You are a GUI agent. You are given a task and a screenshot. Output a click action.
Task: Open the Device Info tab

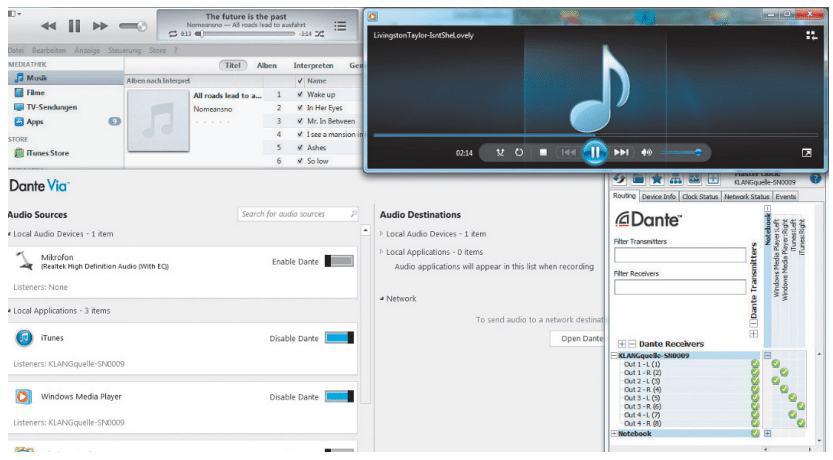click(658, 197)
